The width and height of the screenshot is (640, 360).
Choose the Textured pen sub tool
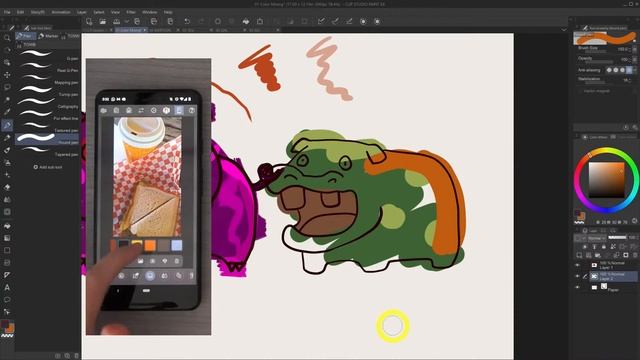(x=47, y=128)
